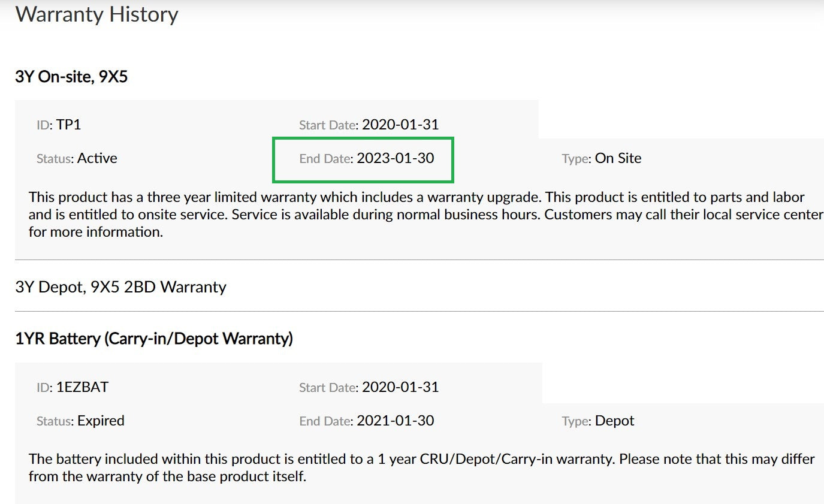Select the 1EZBAT warranty ID
Screen dimensions: 824x504
pyautogui.click(x=83, y=387)
